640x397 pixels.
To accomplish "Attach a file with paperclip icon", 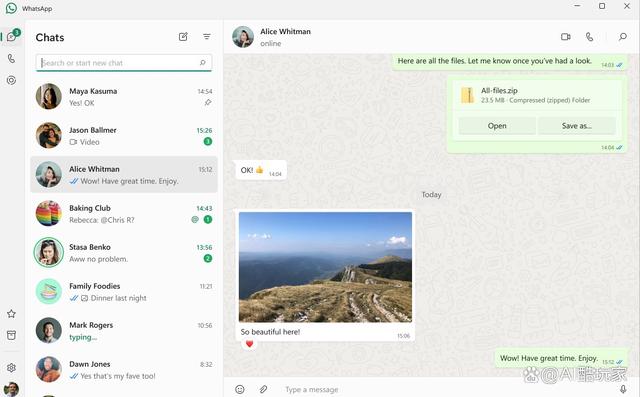I will (264, 389).
